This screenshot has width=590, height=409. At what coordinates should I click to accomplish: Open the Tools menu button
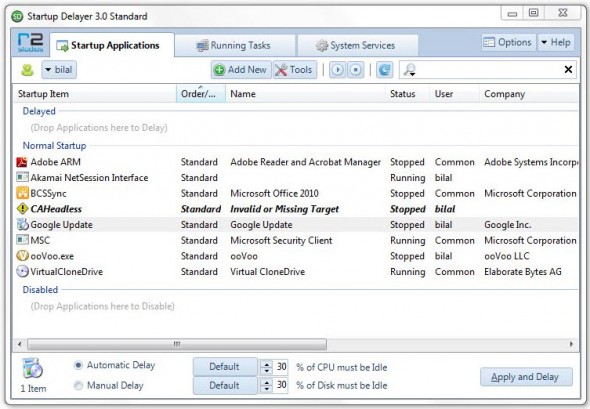[295, 70]
